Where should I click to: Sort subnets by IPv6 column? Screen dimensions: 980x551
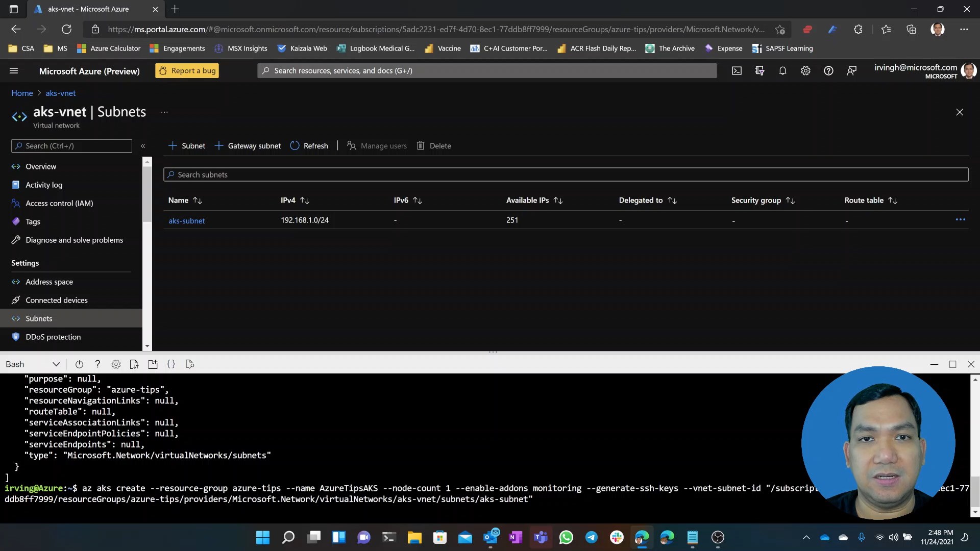click(408, 201)
